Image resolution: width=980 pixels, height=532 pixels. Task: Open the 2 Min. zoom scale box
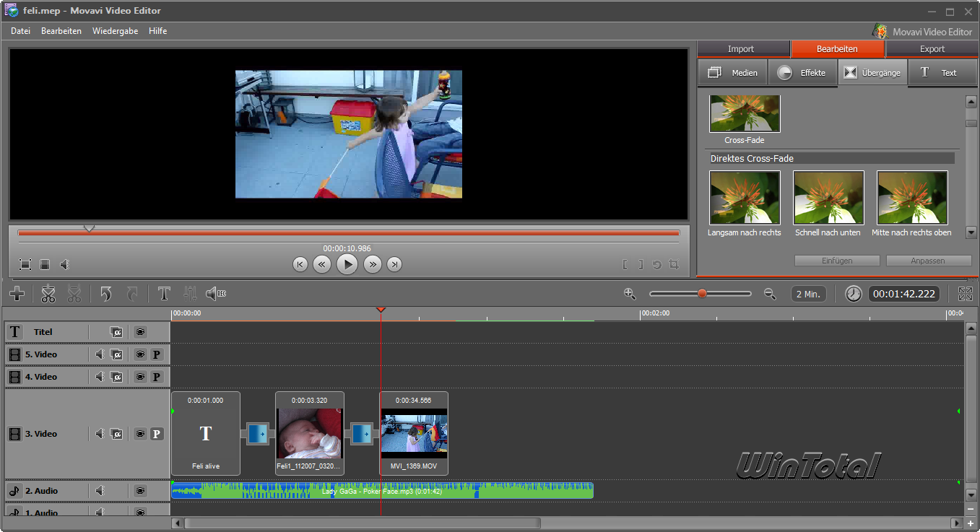click(x=808, y=294)
